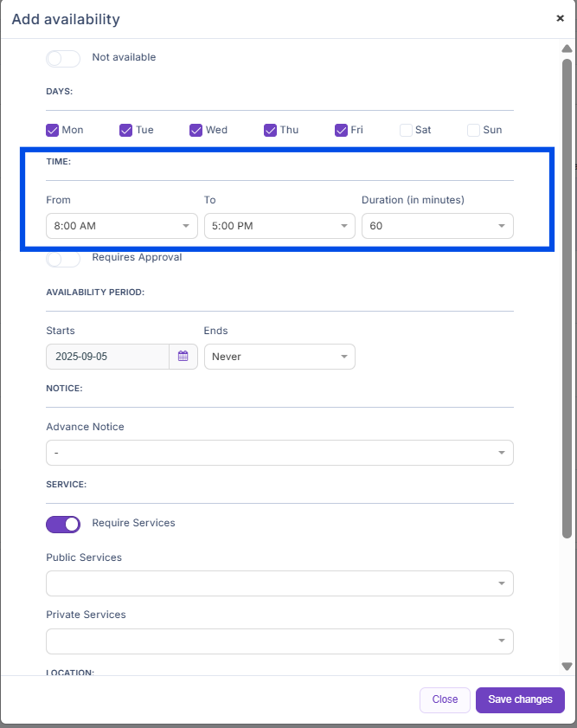Click the scroll up arrow of the dialog
This screenshot has width=577, height=728.
click(567, 48)
